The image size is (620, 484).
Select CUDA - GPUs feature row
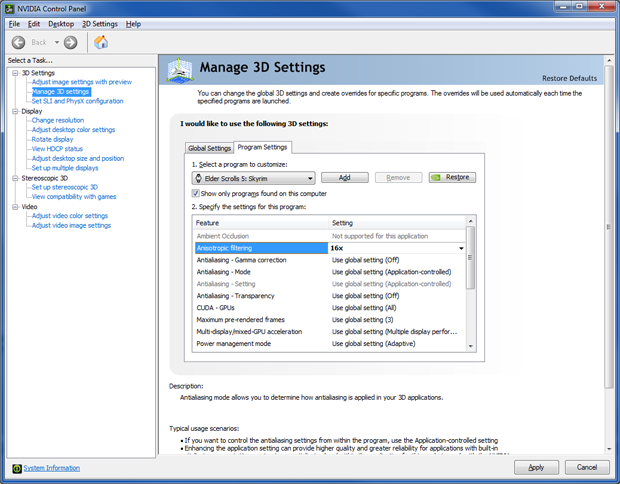click(x=329, y=308)
